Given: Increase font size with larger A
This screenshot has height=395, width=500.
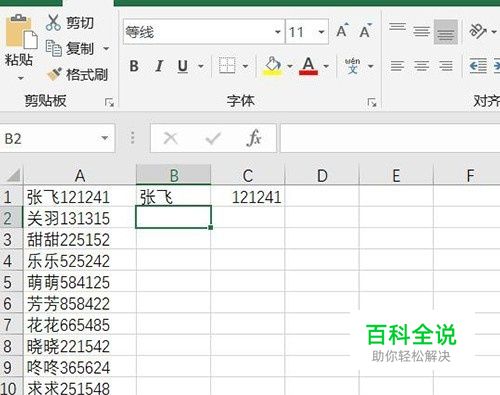Looking at the screenshot, I should pos(342,31).
